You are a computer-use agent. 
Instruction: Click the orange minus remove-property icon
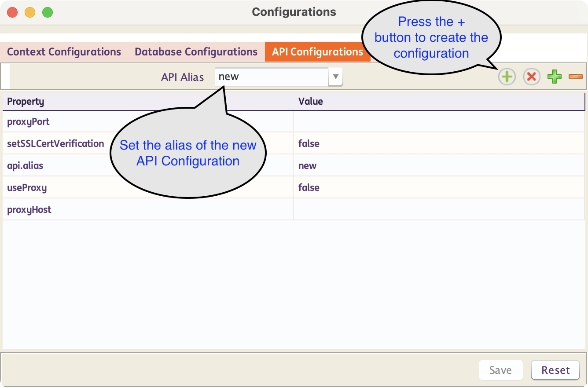point(575,77)
